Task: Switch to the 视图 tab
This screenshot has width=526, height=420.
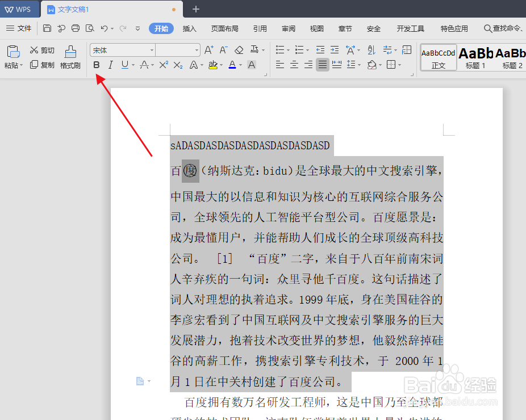Action: click(x=316, y=29)
